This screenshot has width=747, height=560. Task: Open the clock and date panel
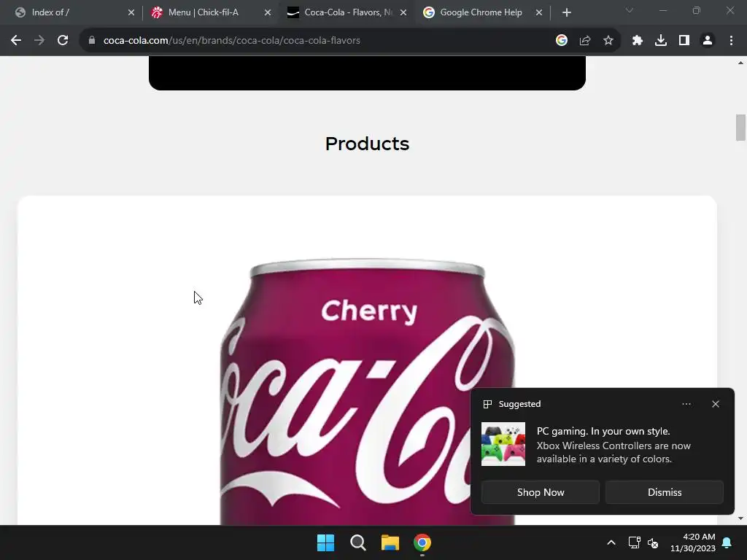click(x=693, y=542)
